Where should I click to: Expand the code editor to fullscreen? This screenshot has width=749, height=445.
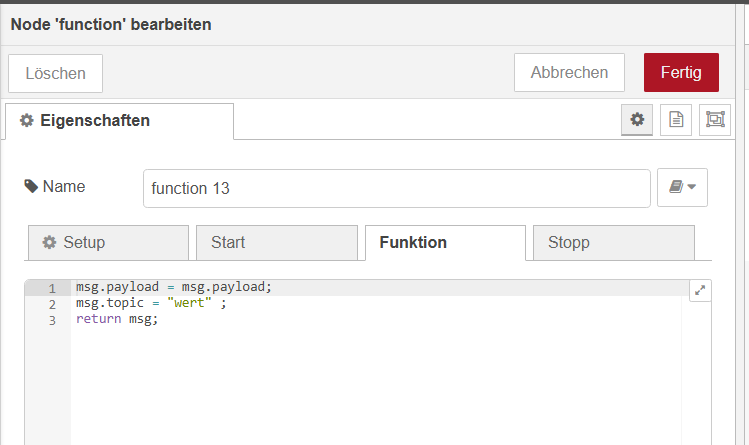click(700, 291)
